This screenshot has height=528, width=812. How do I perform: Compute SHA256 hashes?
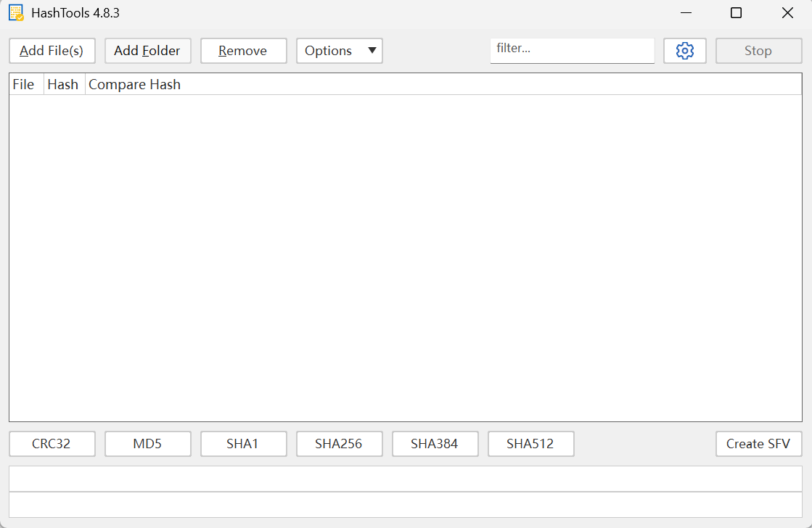339,443
